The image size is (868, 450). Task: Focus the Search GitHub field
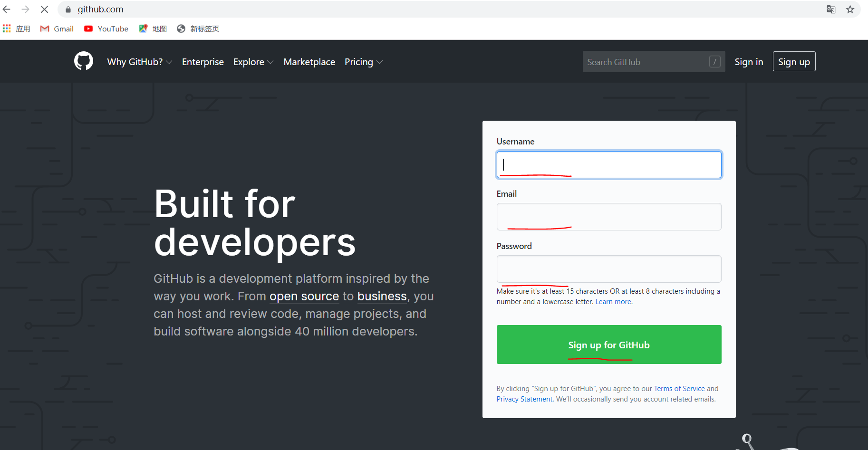coord(654,62)
